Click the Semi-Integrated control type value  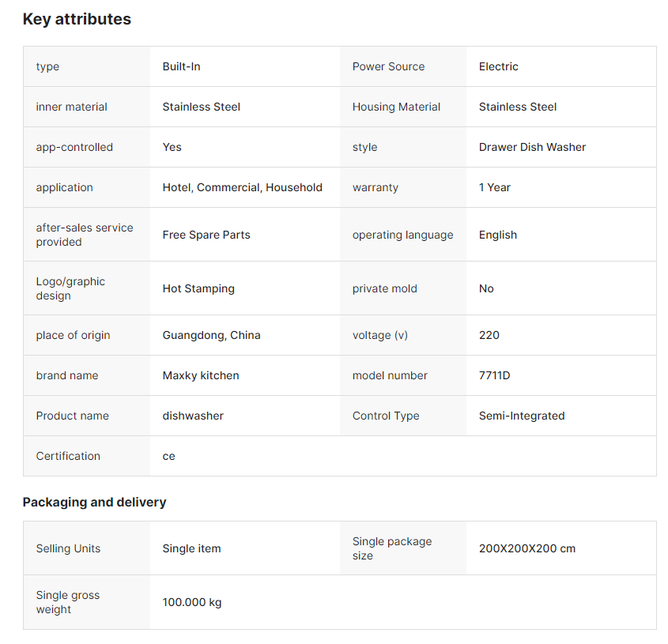521,416
